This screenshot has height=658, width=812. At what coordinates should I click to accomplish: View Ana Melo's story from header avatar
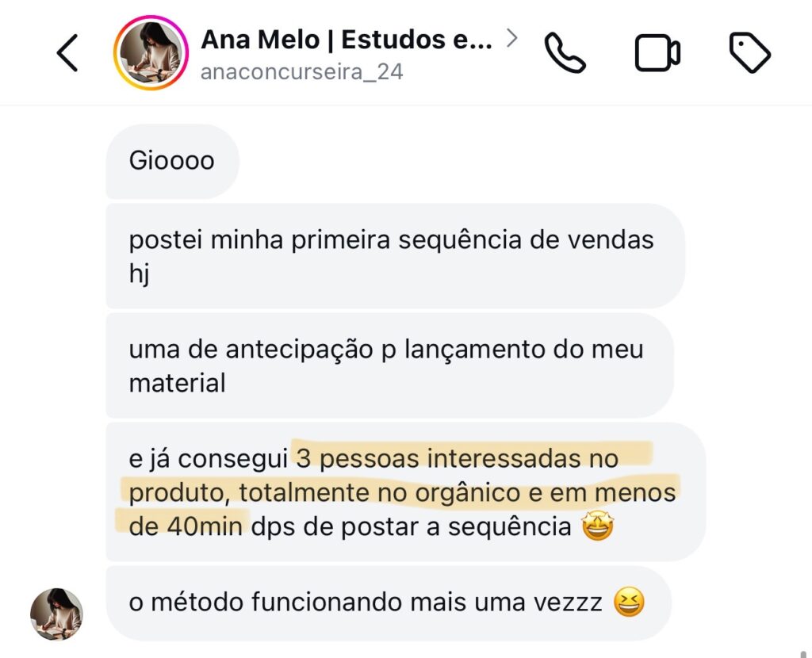(x=151, y=54)
